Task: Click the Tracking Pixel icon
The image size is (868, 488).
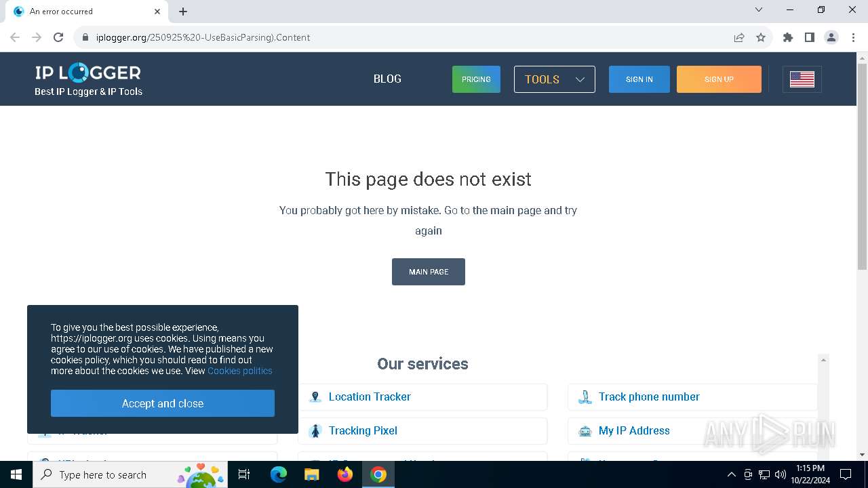Action: click(x=315, y=431)
